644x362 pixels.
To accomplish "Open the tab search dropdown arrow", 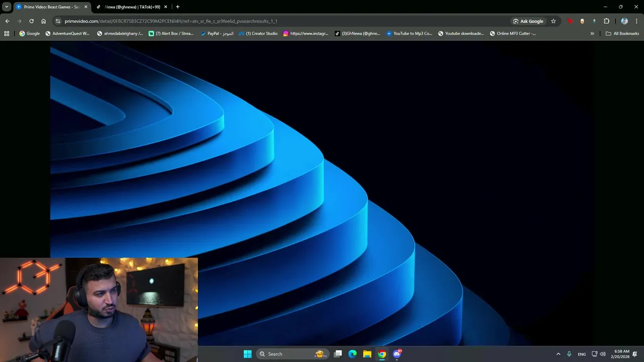I will coord(7,7).
